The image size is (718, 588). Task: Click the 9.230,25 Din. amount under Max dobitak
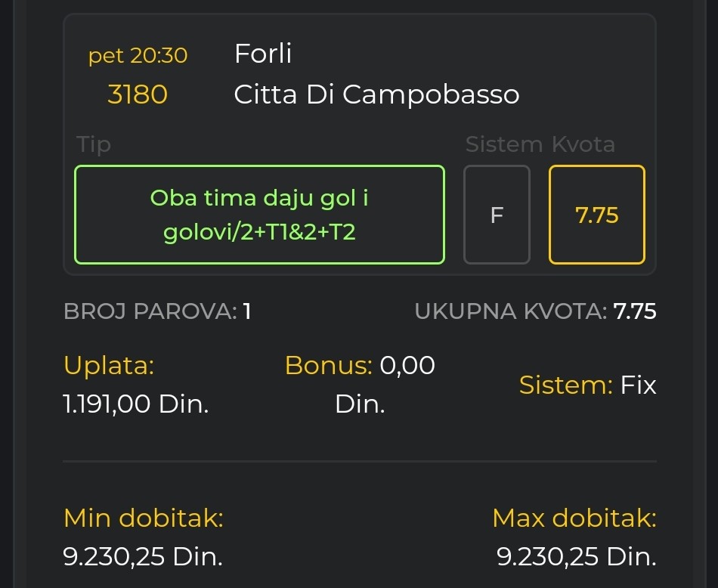pos(577,557)
